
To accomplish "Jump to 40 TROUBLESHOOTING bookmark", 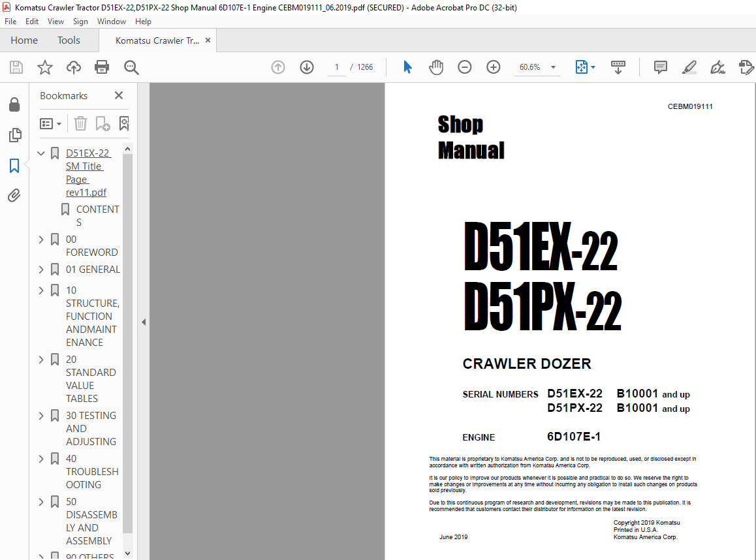I will (x=92, y=471).
